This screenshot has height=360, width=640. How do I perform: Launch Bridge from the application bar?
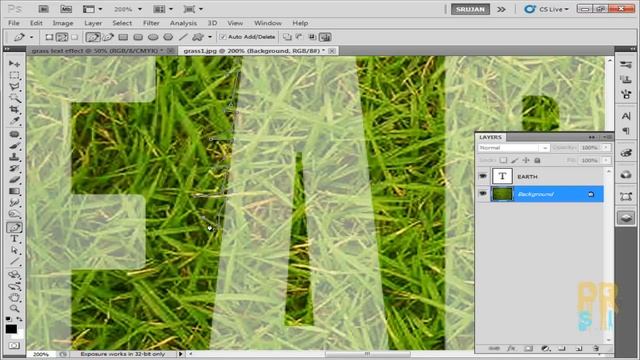pyautogui.click(x=43, y=9)
